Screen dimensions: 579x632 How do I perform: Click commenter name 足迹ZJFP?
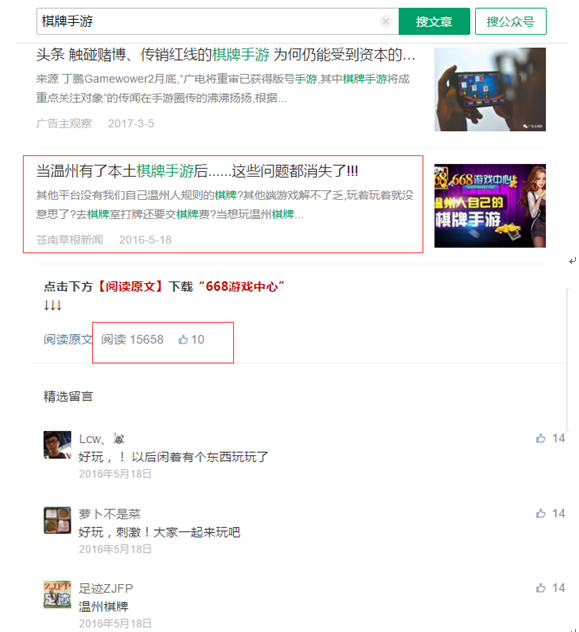click(x=106, y=588)
